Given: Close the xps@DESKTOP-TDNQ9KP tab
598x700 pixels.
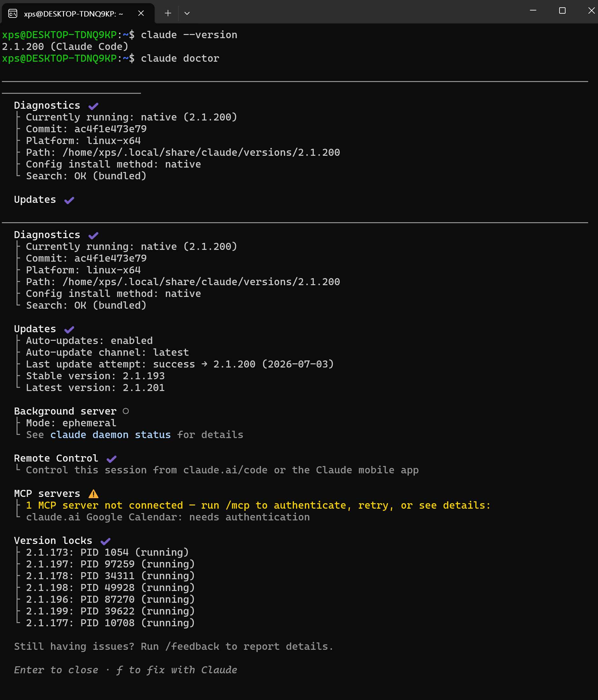Looking at the screenshot, I should point(141,13).
